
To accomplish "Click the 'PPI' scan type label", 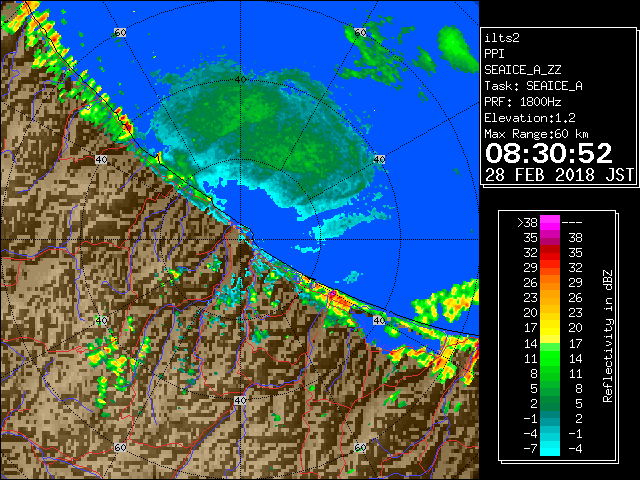I will (x=494, y=54).
